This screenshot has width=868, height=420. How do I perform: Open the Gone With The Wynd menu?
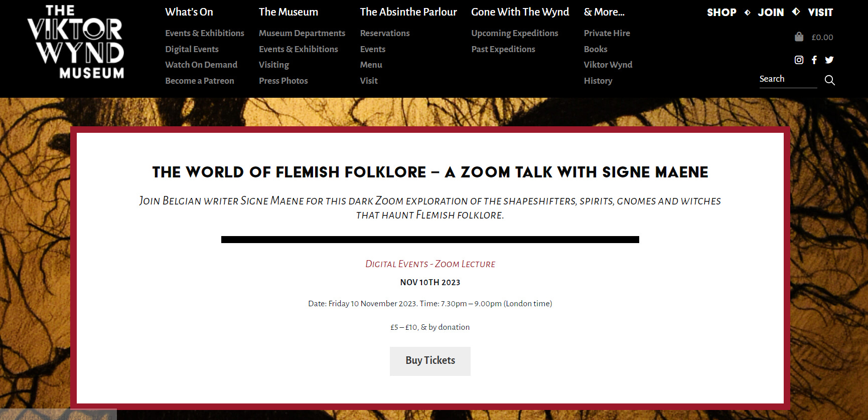[x=520, y=12]
